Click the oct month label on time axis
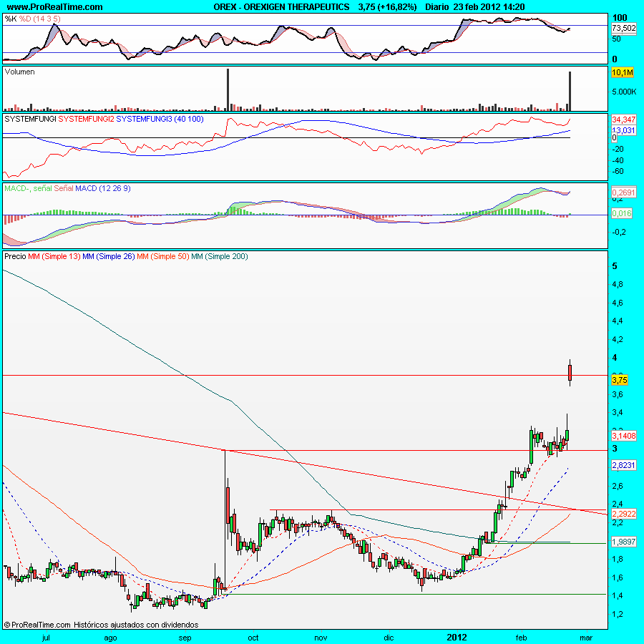644x644 pixels. pyautogui.click(x=253, y=638)
